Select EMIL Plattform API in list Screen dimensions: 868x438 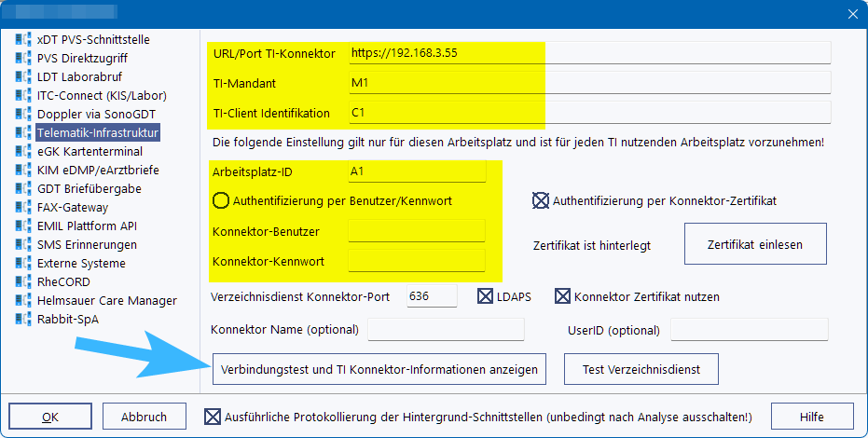tap(87, 226)
